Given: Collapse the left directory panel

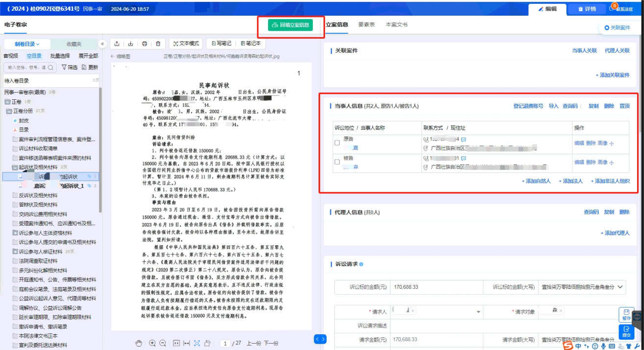Looking at the screenshot, I should (x=102, y=44).
